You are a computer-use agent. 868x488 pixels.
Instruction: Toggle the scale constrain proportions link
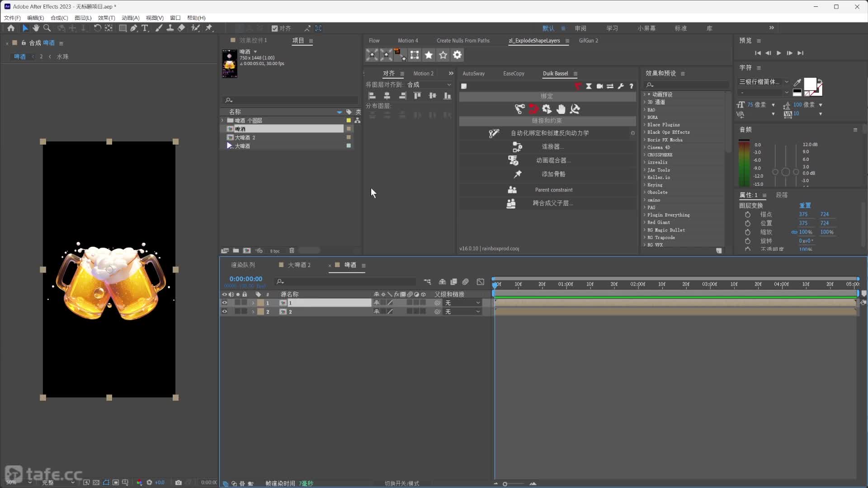point(794,232)
